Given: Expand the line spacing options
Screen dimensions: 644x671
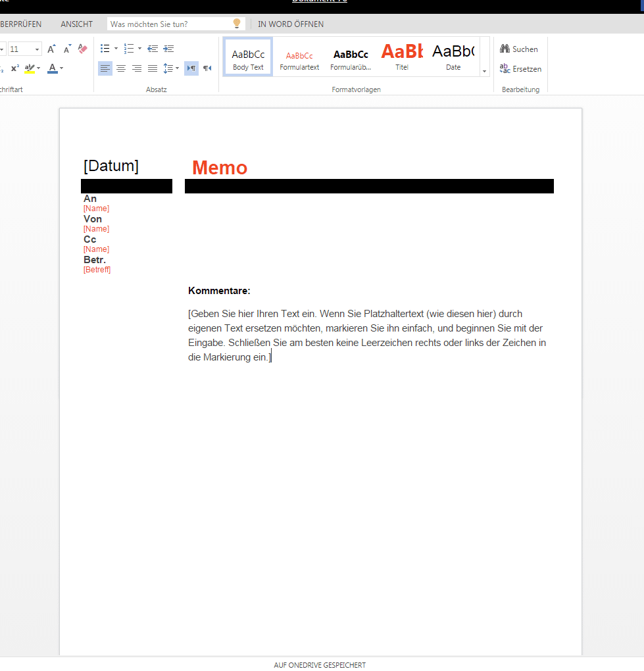Looking at the screenshot, I should pyautogui.click(x=178, y=68).
